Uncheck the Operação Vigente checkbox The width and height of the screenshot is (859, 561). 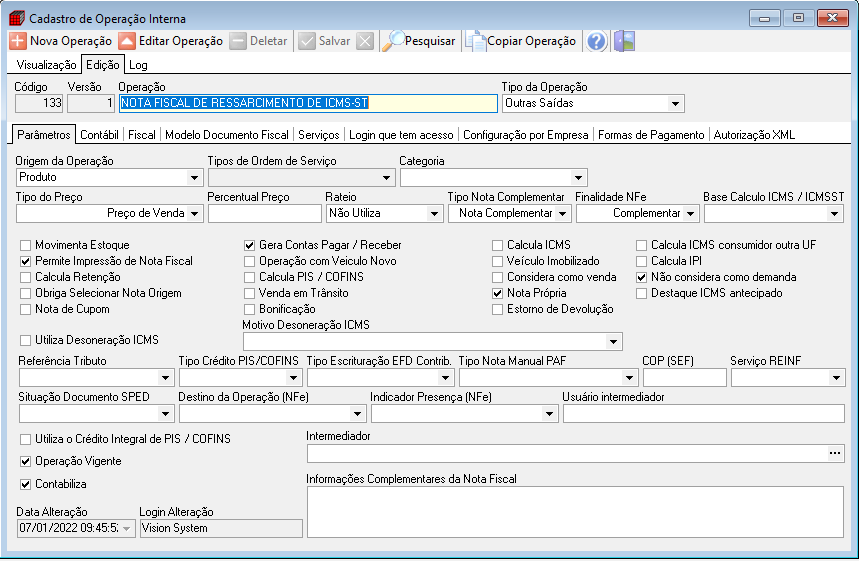click(25, 461)
